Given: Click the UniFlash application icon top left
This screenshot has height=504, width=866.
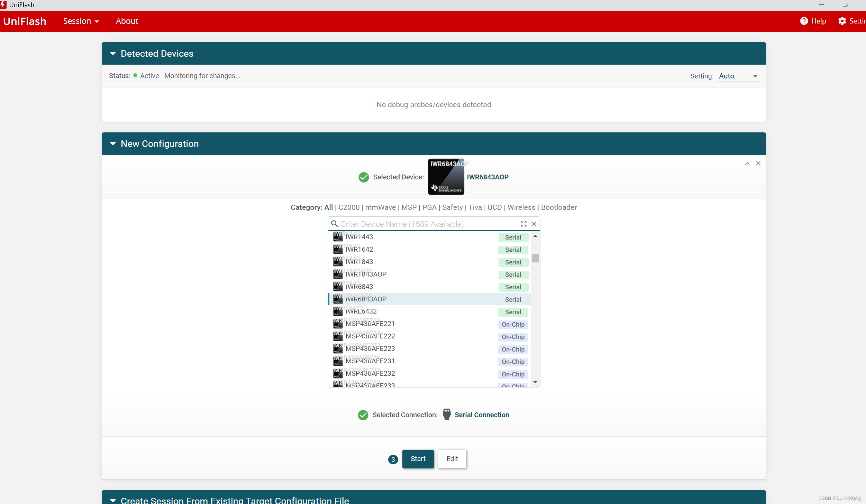Looking at the screenshot, I should (x=6, y=5).
